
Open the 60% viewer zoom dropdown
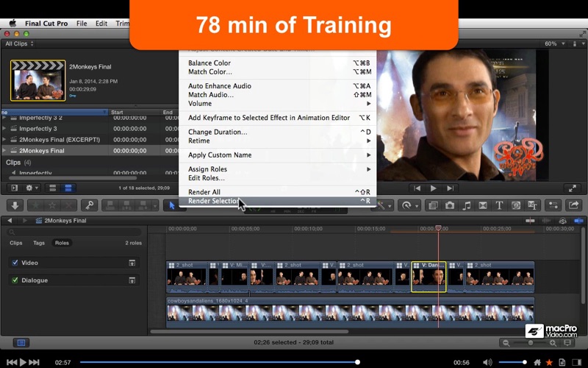(x=554, y=43)
